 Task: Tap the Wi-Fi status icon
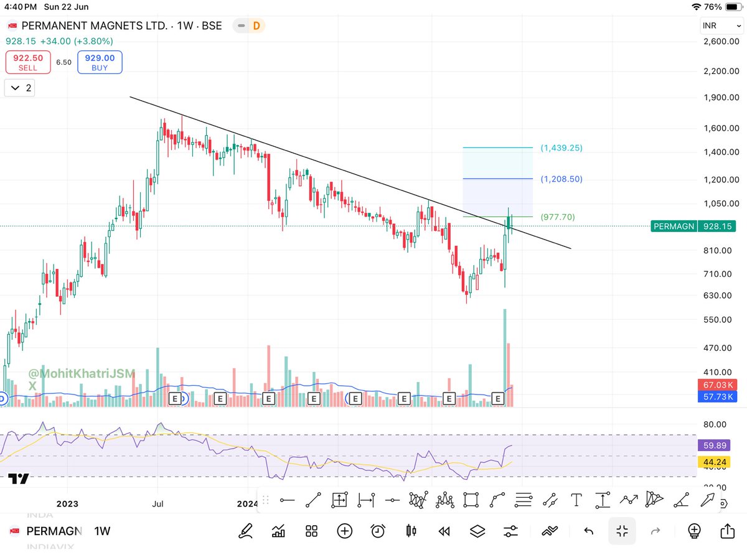tap(695, 7)
